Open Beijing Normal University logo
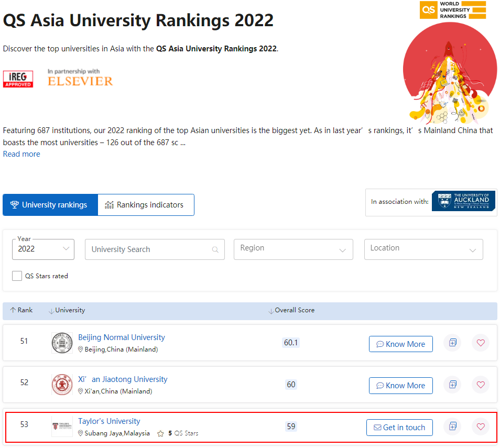Viewport: 500px width, 448px height. pyautogui.click(x=62, y=343)
